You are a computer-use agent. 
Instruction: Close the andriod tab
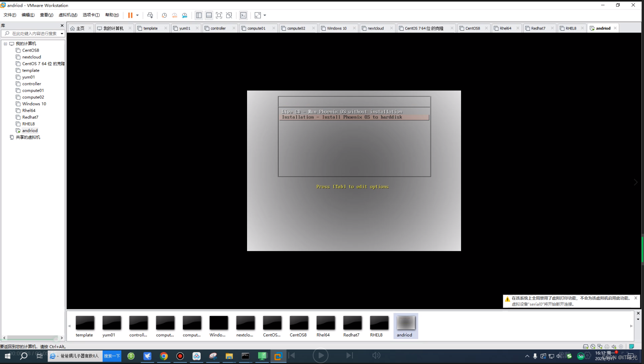tap(615, 28)
